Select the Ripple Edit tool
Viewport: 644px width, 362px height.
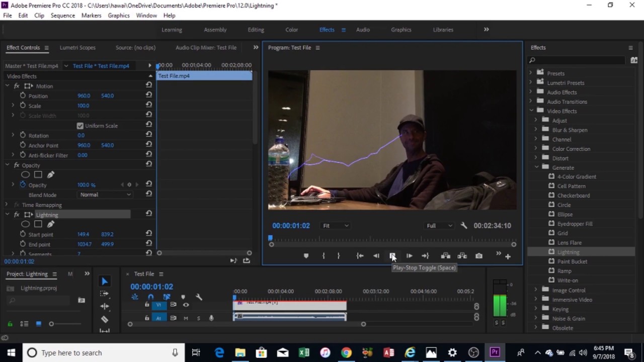click(x=104, y=306)
